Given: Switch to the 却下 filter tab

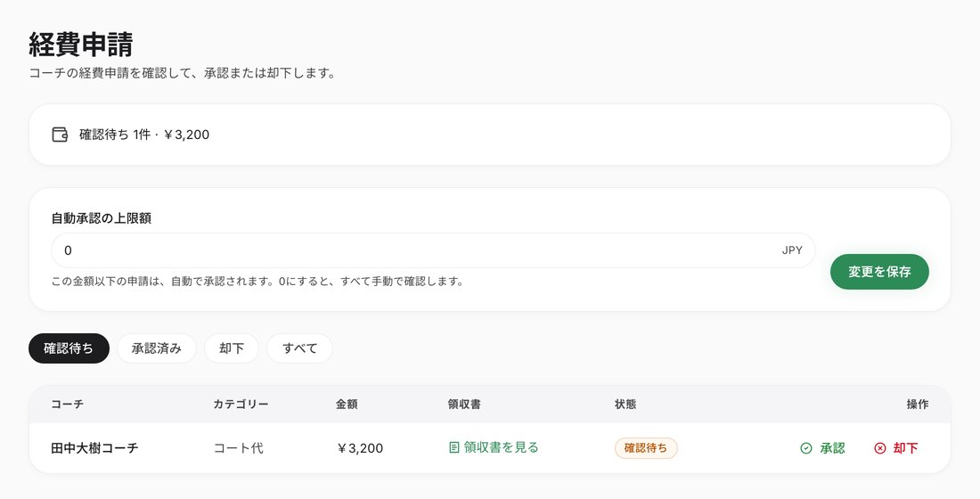Looking at the screenshot, I should coord(232,348).
